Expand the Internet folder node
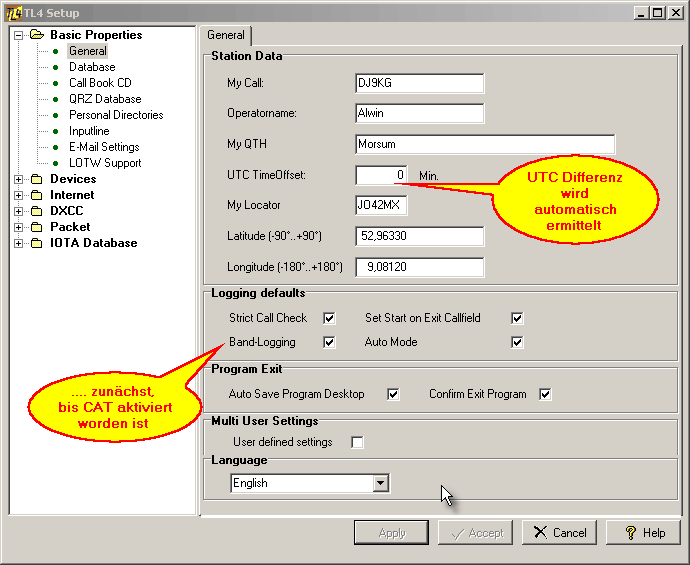Screen dimensions: 690x565 click(x=18, y=195)
